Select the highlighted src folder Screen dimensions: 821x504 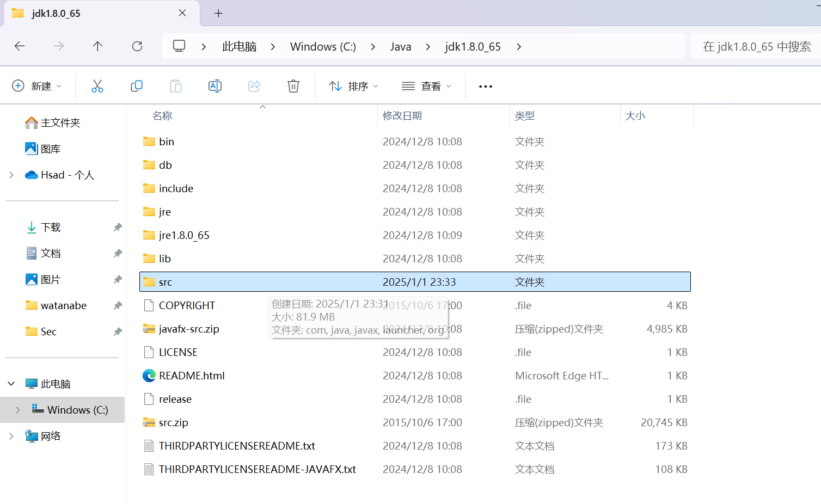coord(415,282)
